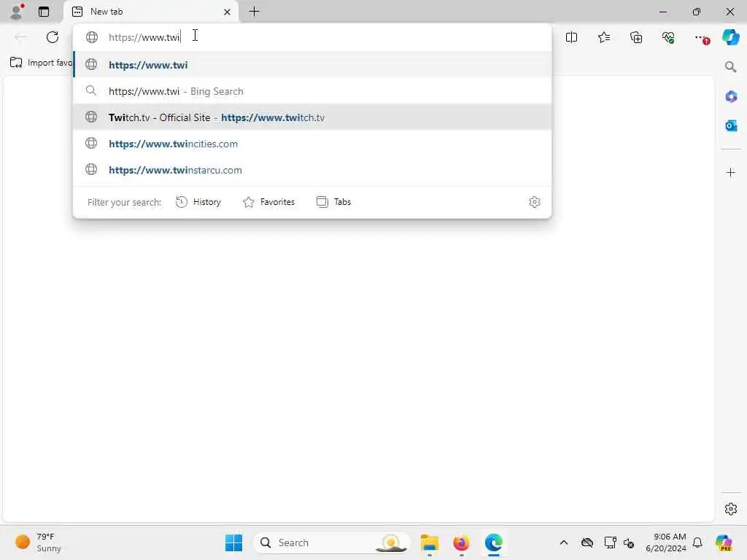Viewport: 747px width, 560px height.
Task: Open Outlook in the sidebar
Action: point(731,125)
